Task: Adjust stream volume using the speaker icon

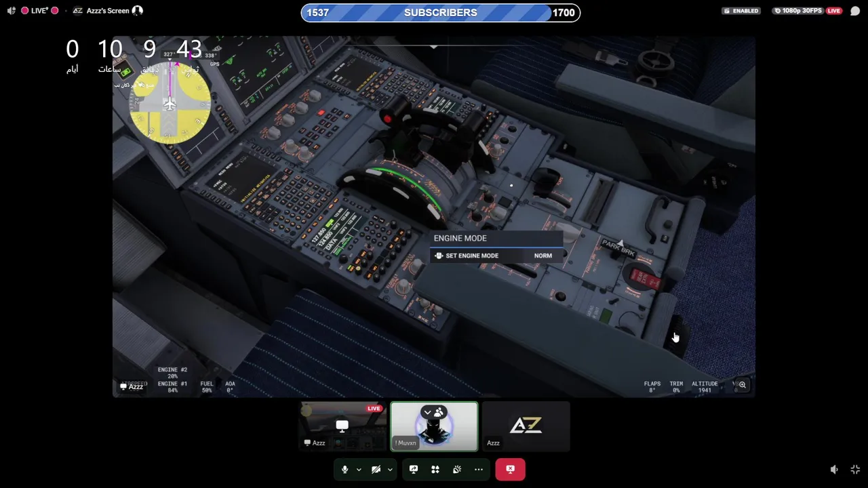Action: 834,469
